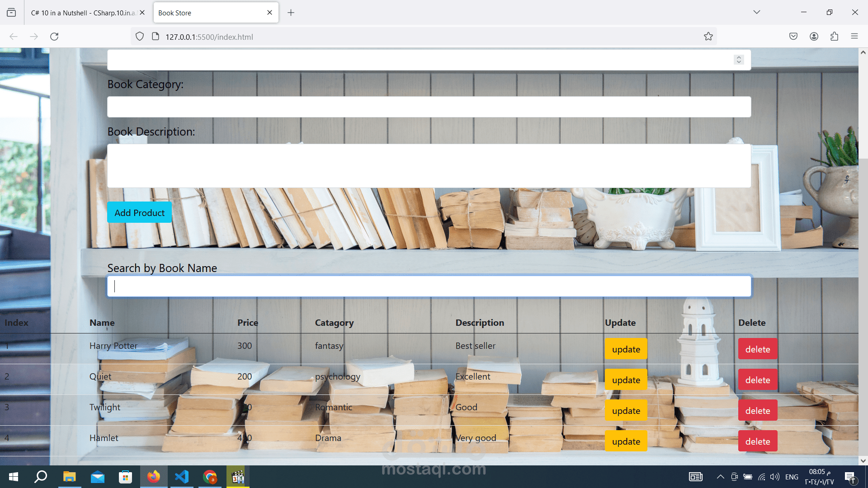The width and height of the screenshot is (868, 488).
Task: Open a new browser tab
Action: click(x=291, y=13)
